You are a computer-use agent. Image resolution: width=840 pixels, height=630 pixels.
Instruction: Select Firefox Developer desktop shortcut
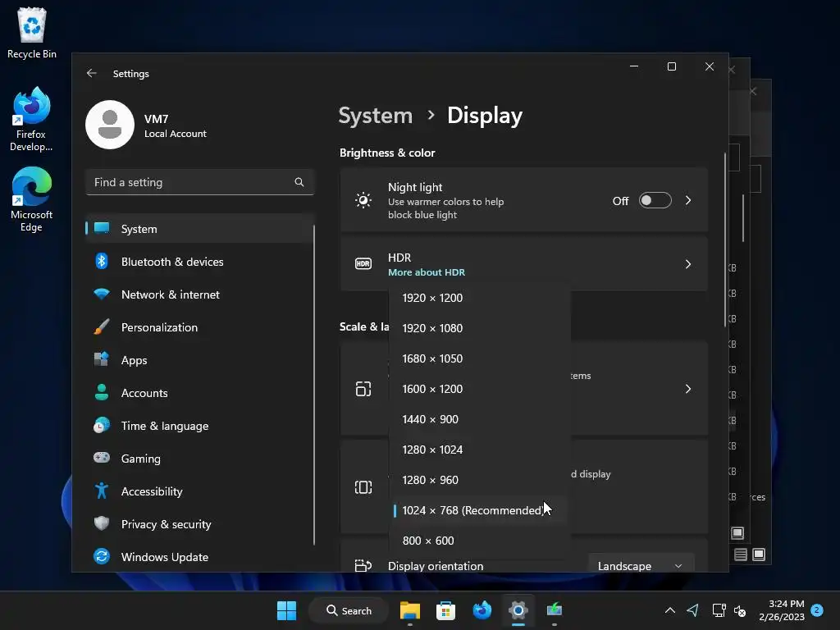click(31, 119)
